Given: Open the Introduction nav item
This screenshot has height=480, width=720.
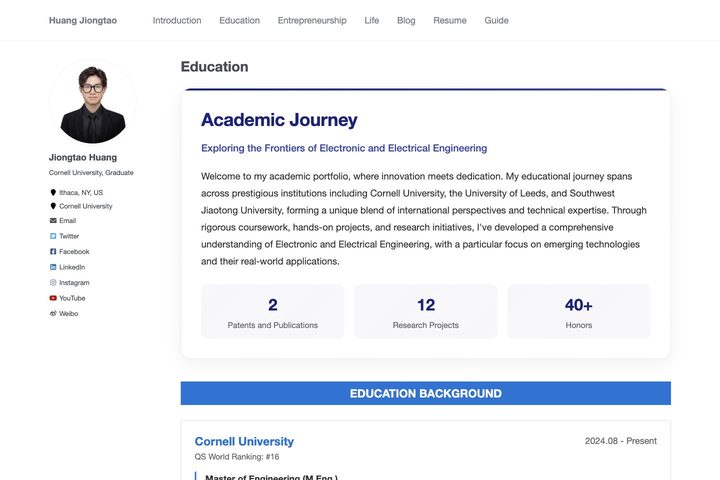Looking at the screenshot, I should point(177,21).
